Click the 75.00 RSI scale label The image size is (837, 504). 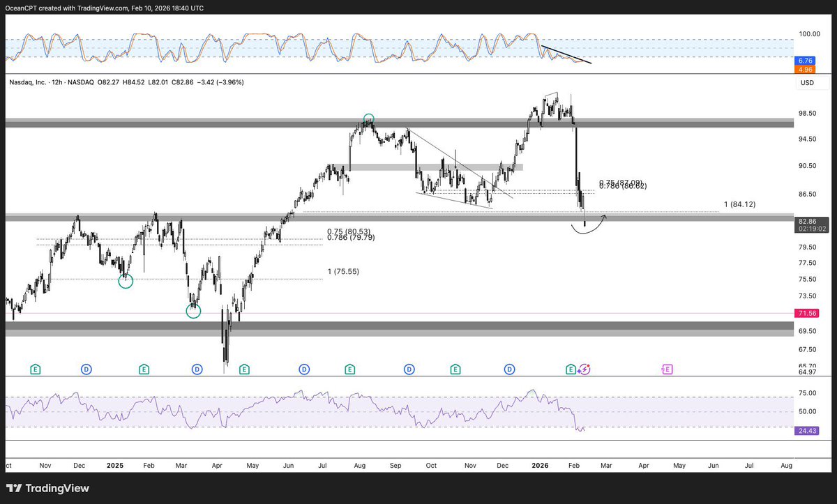[x=808, y=392]
